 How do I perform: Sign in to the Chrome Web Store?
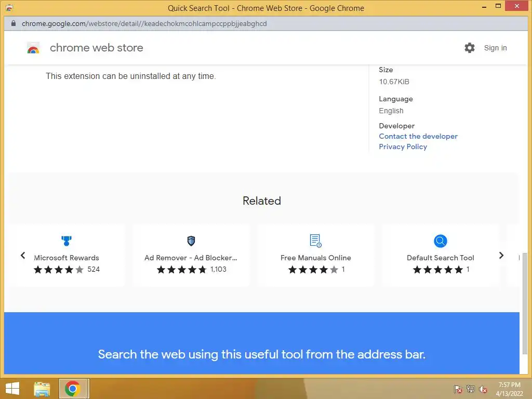click(x=495, y=48)
